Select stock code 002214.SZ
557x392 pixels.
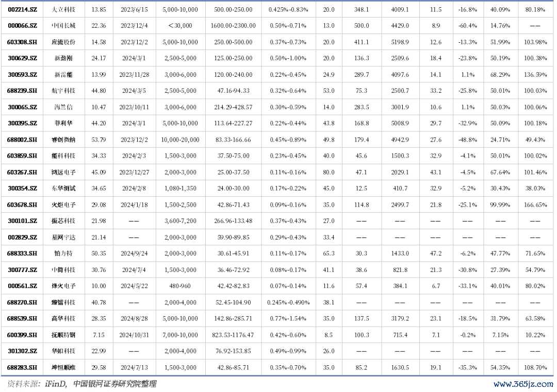tap(22, 10)
